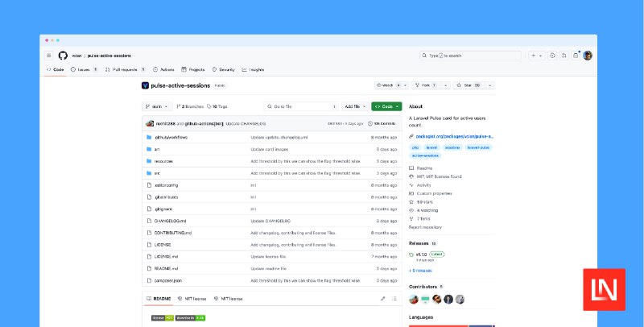Open the .github/workflows folder
The image size is (644, 327).
pos(171,137)
